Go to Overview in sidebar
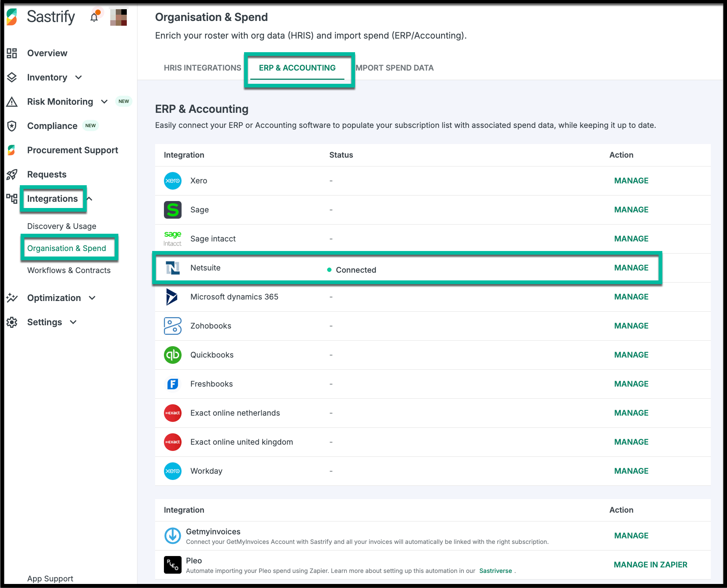Viewport: 727px width, 588px height. tap(47, 53)
